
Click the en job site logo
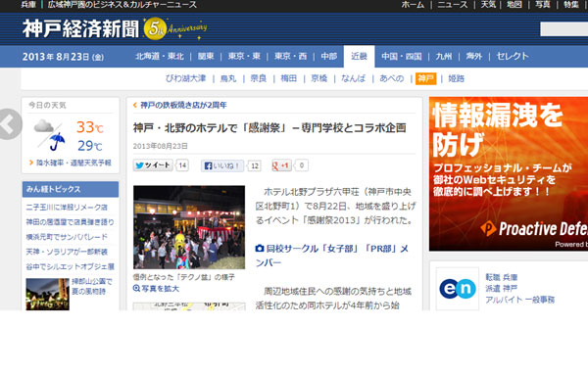point(458,289)
